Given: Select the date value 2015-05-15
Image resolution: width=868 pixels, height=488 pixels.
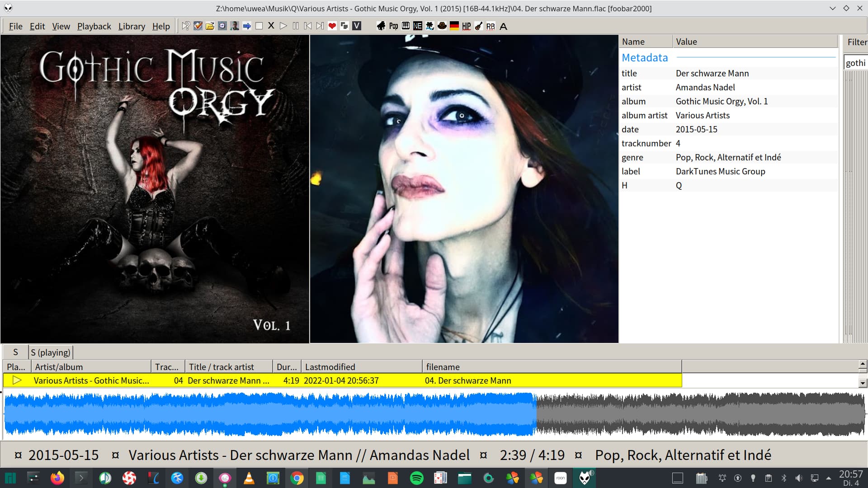Looking at the screenshot, I should click(x=696, y=129).
